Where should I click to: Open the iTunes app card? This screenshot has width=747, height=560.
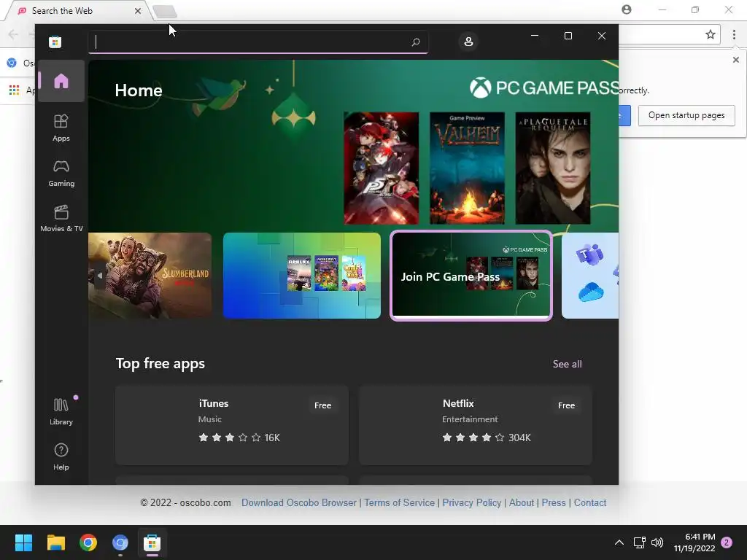click(232, 425)
